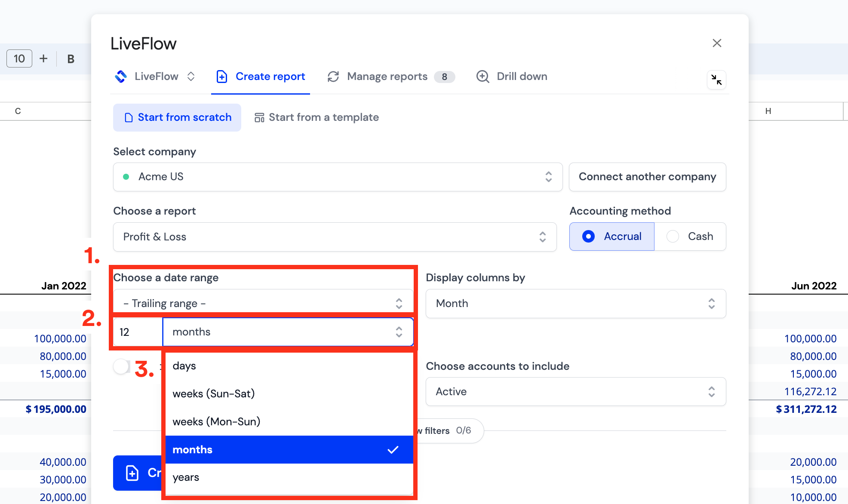Select Start from a template option
The image size is (848, 504).
[317, 117]
